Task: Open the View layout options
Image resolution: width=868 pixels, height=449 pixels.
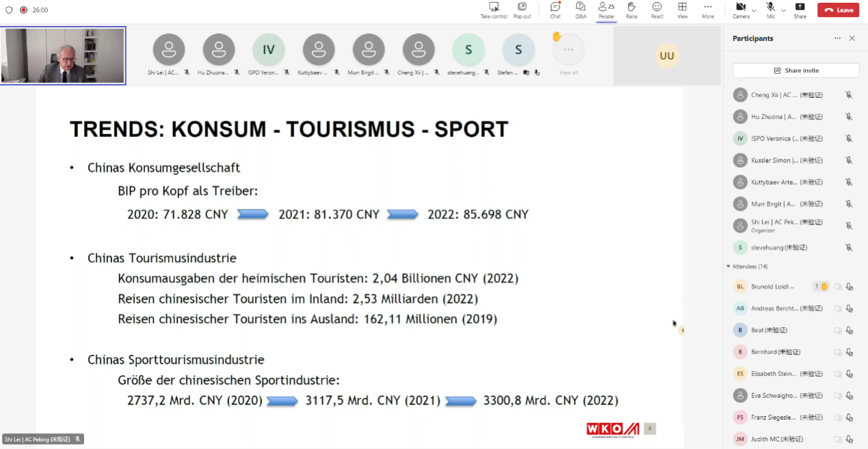Action: coord(682,10)
